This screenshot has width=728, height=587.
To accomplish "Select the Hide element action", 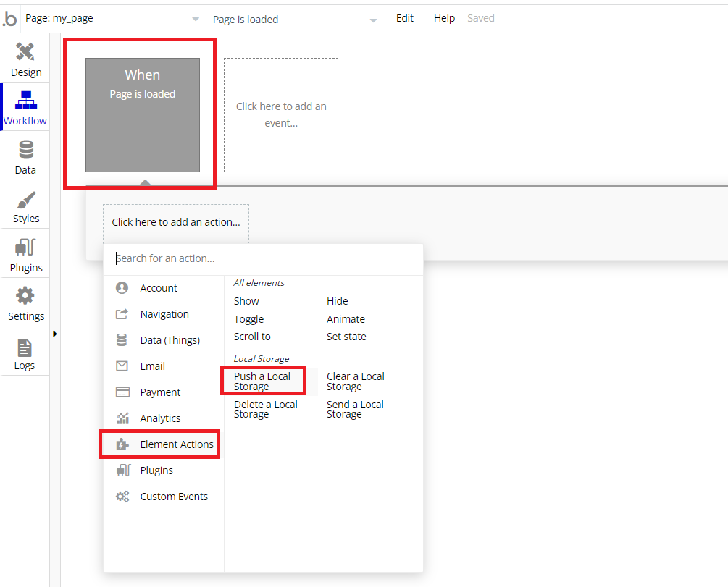I will [338, 301].
